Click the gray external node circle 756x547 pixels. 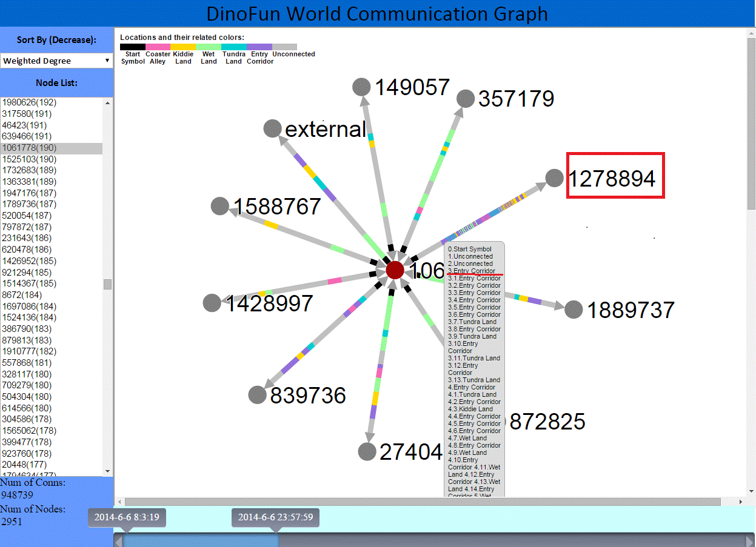(x=272, y=128)
